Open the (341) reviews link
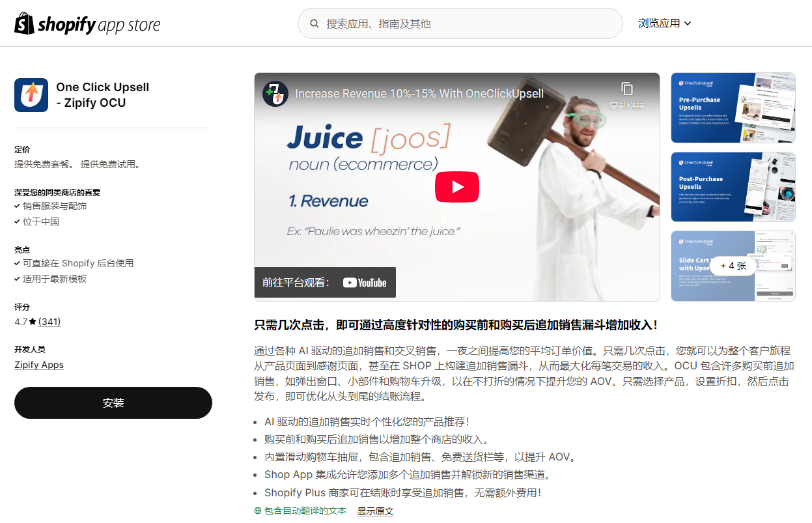This screenshot has height=523, width=812. [x=49, y=322]
